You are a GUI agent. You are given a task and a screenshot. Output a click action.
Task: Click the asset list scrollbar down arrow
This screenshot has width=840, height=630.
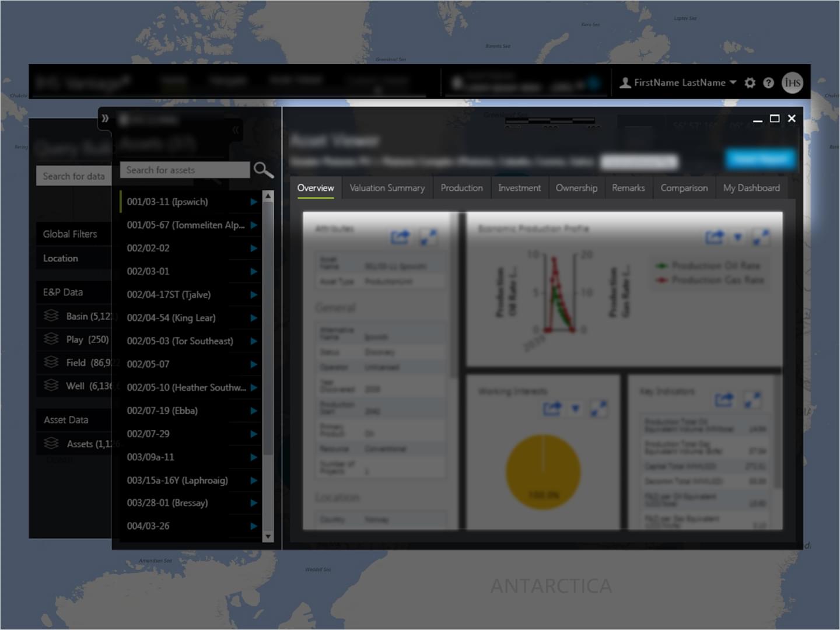coord(268,536)
